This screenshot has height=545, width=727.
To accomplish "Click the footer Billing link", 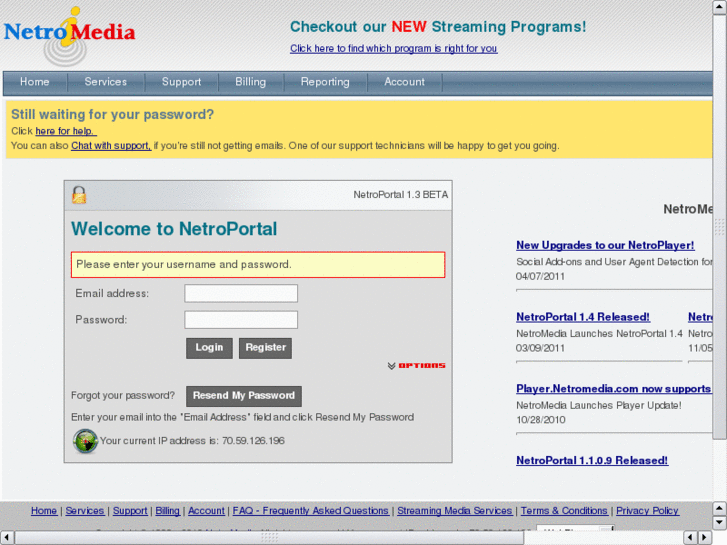I will 167,511.
